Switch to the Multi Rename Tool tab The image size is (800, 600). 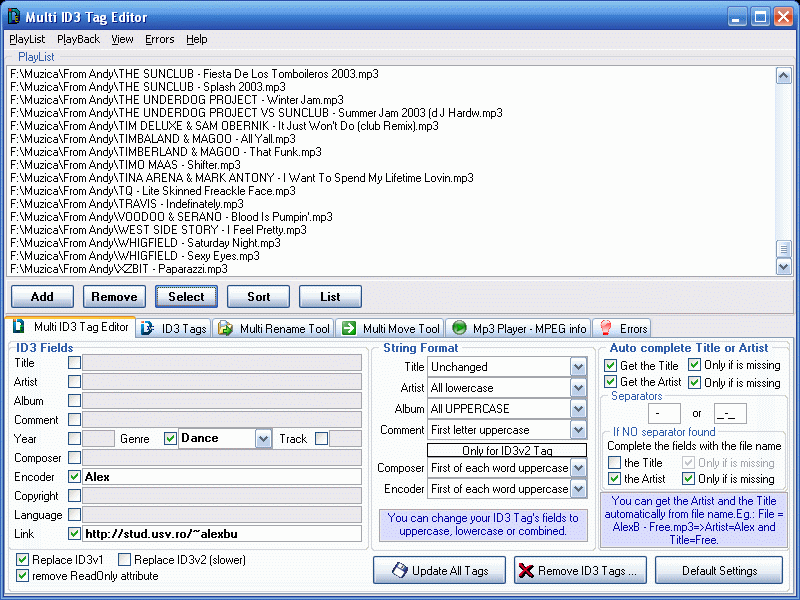pos(274,329)
